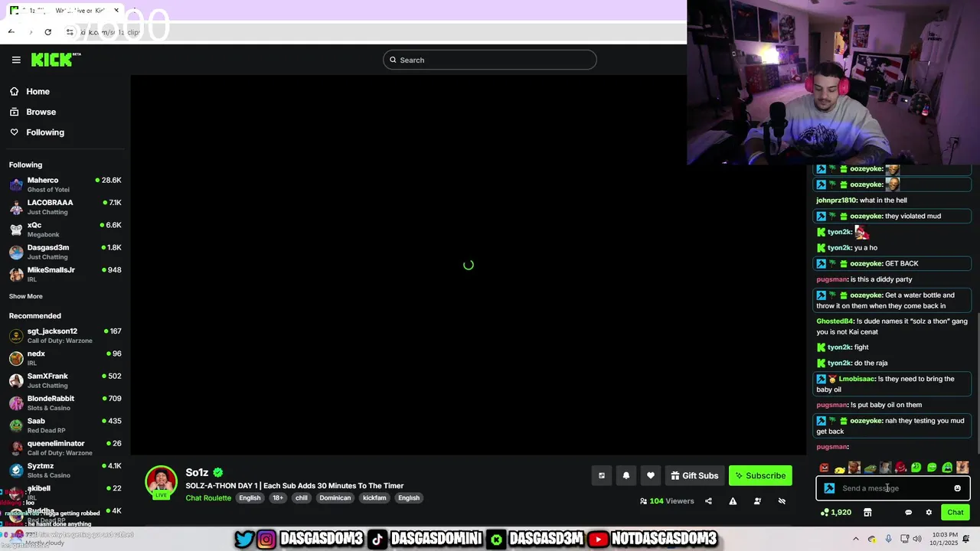Screen dimensions: 980x551
Task: Expand Show more under Following
Action: tap(26, 296)
